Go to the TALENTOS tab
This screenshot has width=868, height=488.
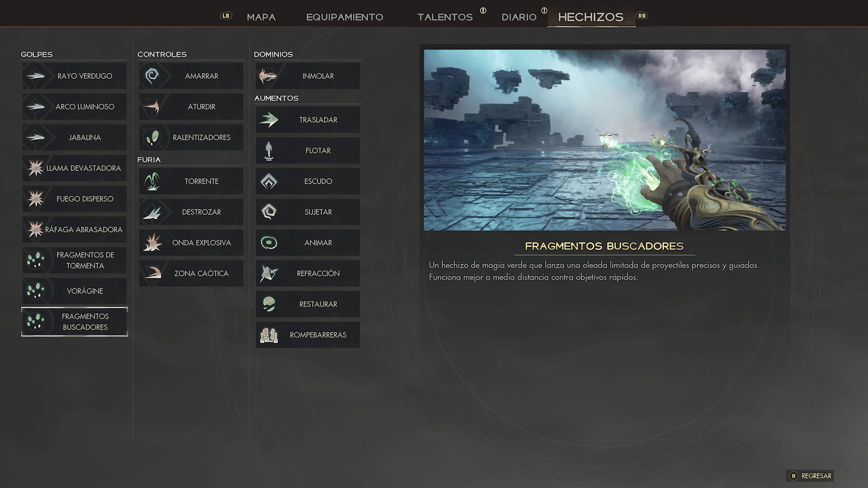tap(445, 17)
